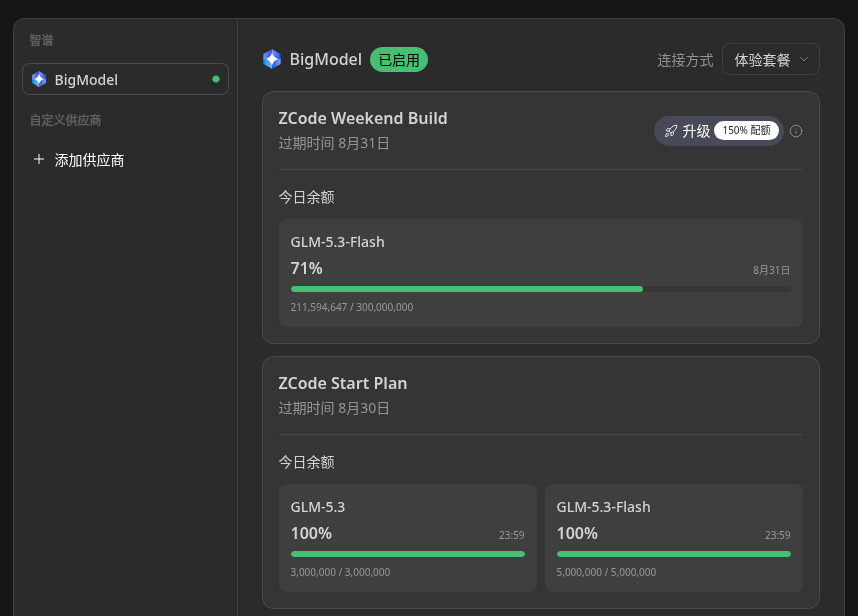Screen dimensions: 858x616
Task: Click 自定义供应商 section label
Action: [x=65, y=120]
